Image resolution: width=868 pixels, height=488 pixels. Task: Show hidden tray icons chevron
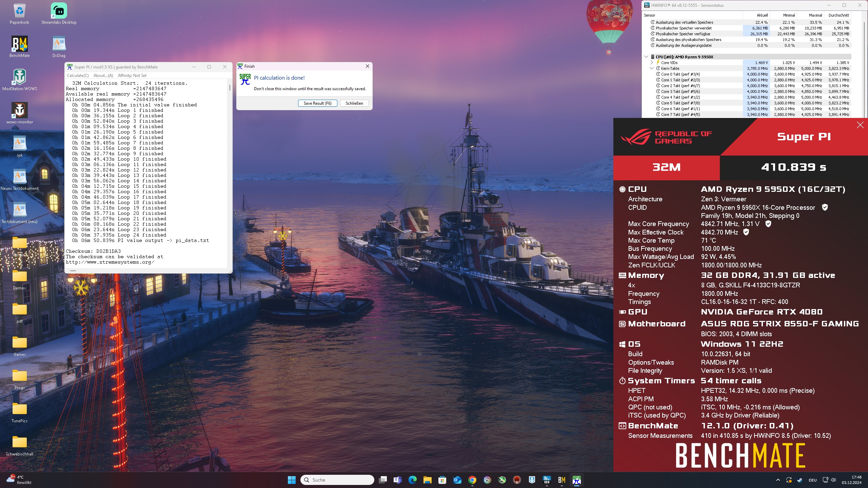[778, 480]
